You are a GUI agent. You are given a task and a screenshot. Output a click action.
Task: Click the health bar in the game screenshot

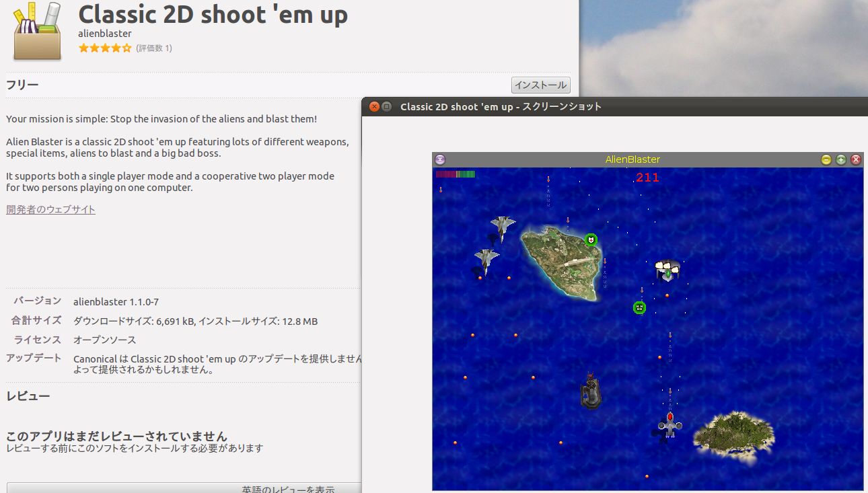click(x=456, y=174)
